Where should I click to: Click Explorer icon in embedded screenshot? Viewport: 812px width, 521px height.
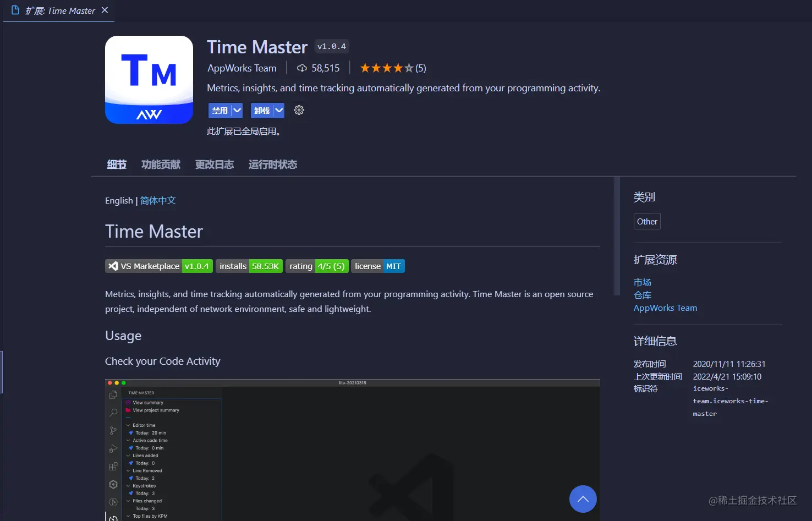(x=113, y=394)
